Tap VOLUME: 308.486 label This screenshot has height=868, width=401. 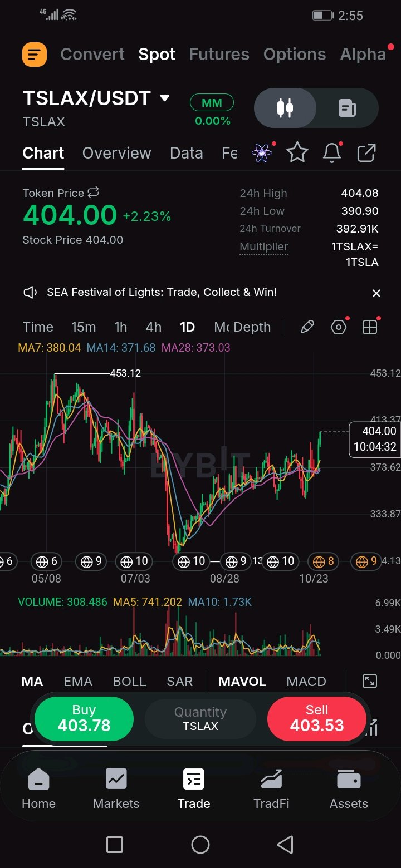pos(62,602)
